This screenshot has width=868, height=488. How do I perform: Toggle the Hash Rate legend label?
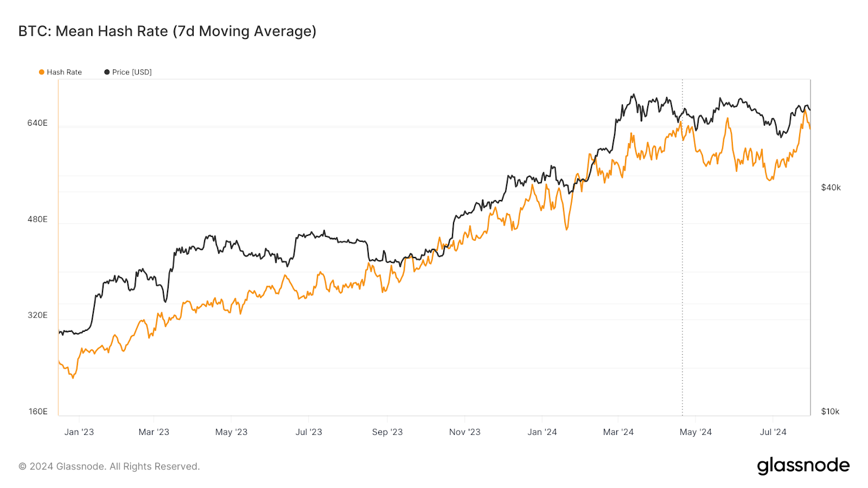click(x=64, y=72)
